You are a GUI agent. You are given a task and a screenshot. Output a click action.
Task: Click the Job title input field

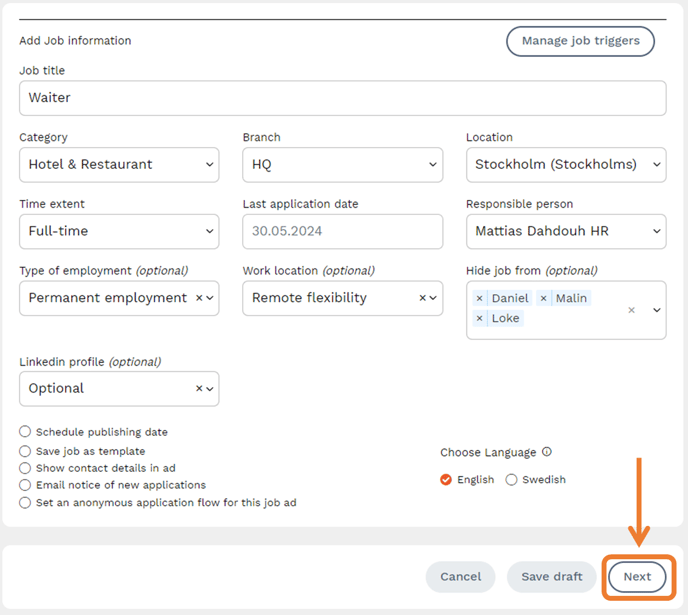pos(342,98)
